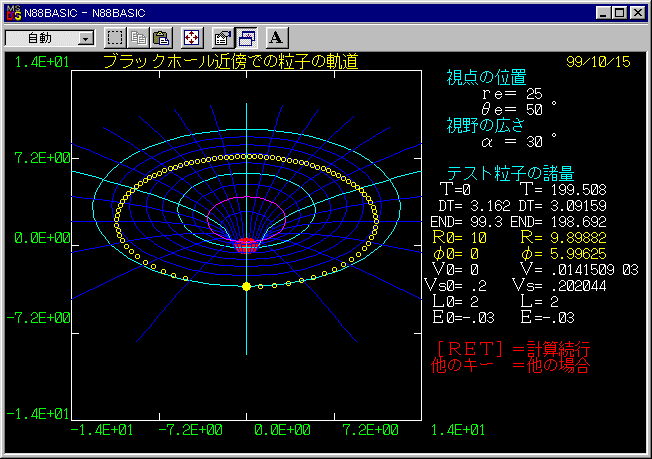The width and height of the screenshot is (652, 459).
Task: Switch to full screen using arrows icon
Action: pos(191,38)
